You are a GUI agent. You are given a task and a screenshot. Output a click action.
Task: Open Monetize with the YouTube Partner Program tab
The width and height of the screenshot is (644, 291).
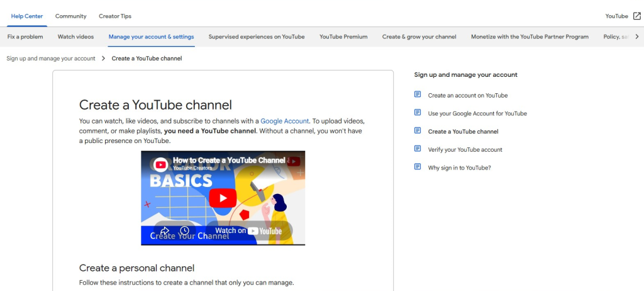(x=530, y=37)
